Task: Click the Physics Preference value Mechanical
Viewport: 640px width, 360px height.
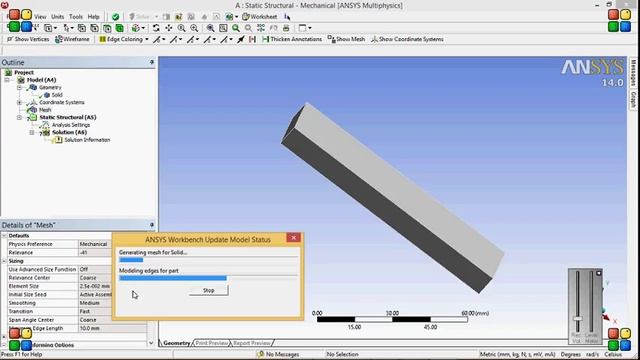Action: pyautogui.click(x=95, y=244)
